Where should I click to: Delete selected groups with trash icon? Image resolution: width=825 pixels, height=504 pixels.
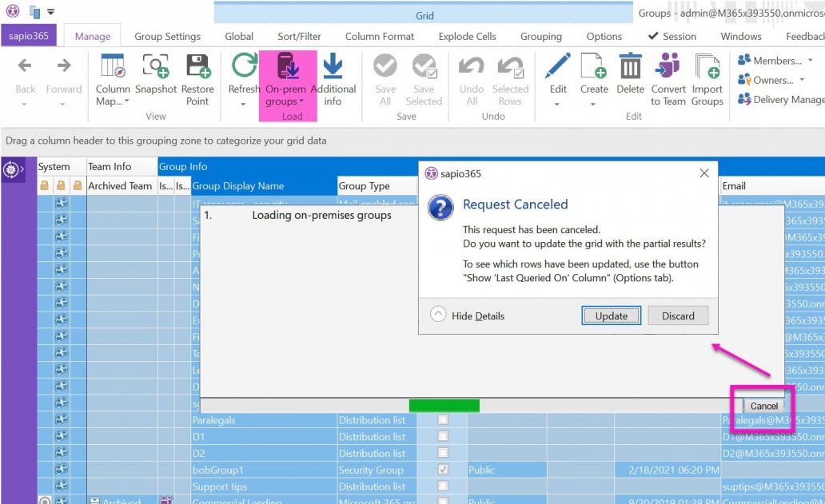pyautogui.click(x=630, y=65)
